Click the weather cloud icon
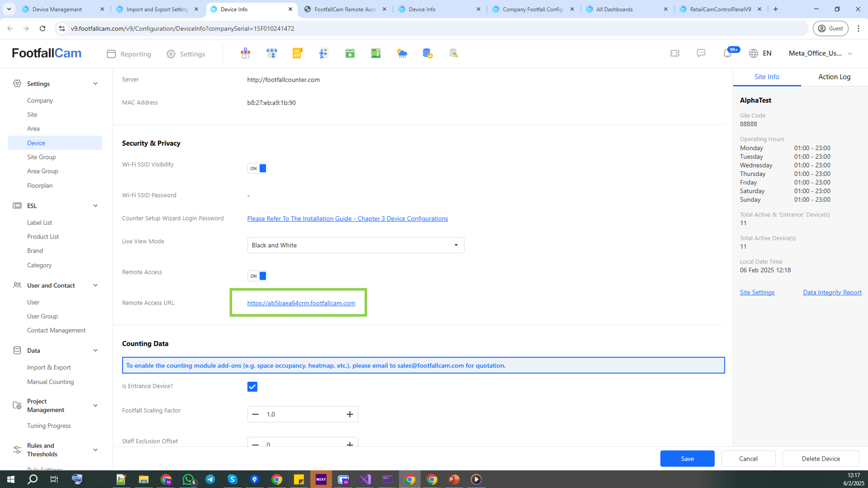This screenshot has width=868, height=488. click(x=402, y=53)
